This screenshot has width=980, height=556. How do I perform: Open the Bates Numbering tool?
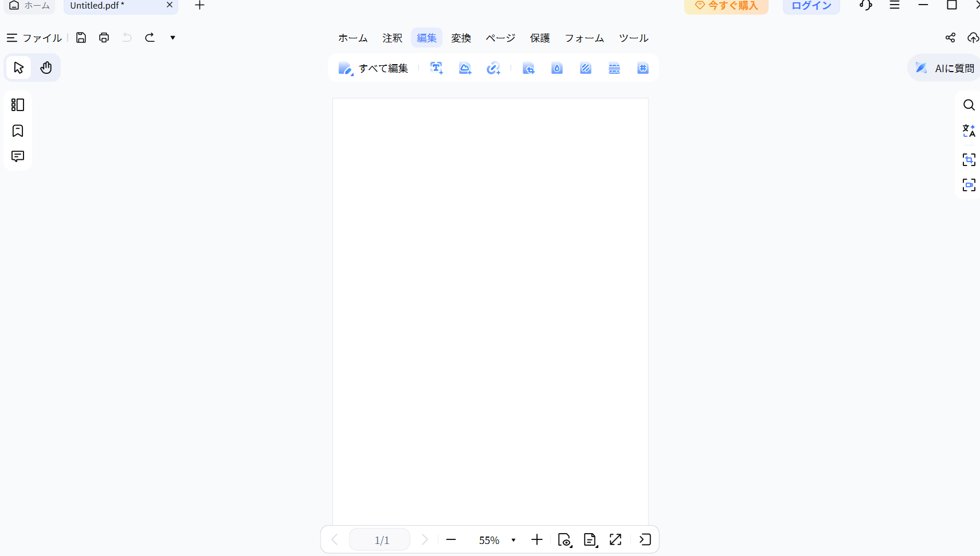click(643, 68)
